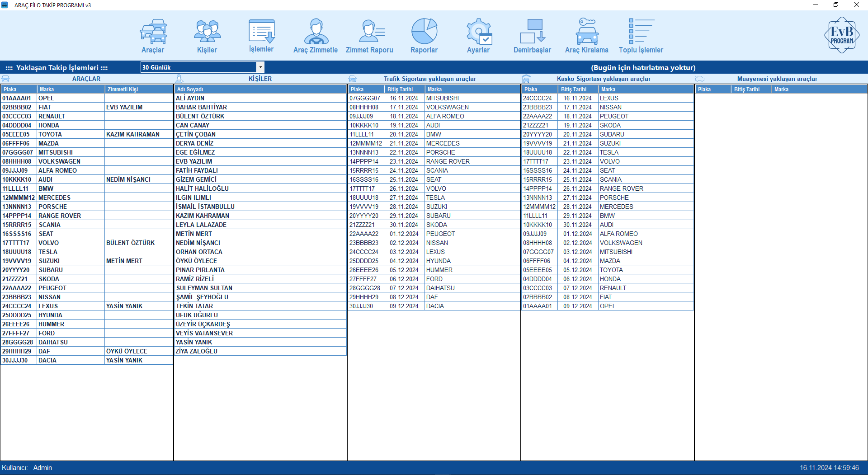Open the Demirbaşlar inventory module
Image resolution: width=868 pixels, height=475 pixels.
click(x=532, y=36)
